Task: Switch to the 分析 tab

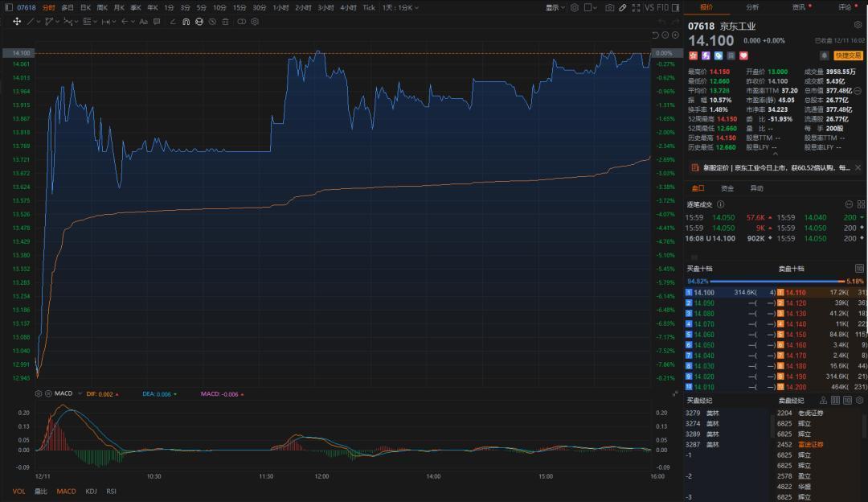Action: tap(752, 7)
